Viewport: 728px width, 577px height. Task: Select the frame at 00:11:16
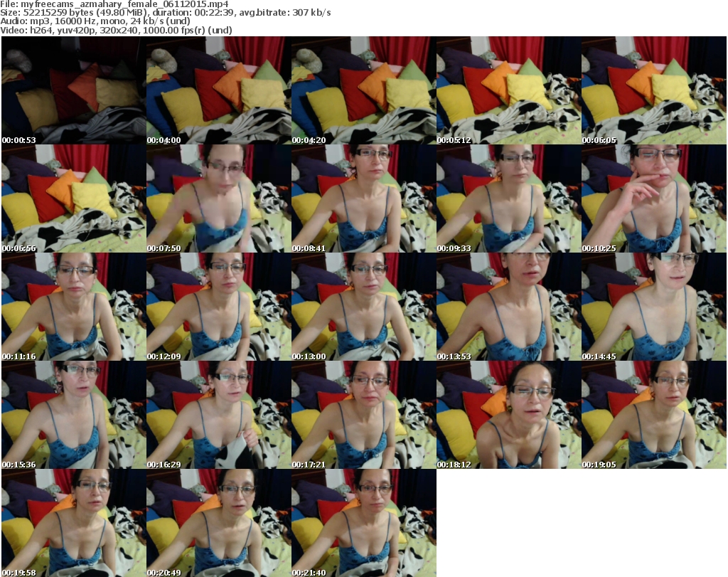[73, 307]
